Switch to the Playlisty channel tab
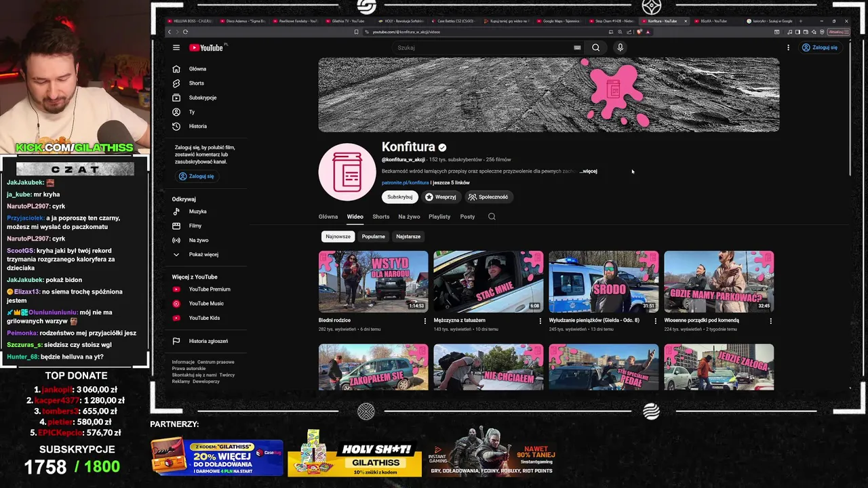868x488 pixels. pyautogui.click(x=439, y=217)
